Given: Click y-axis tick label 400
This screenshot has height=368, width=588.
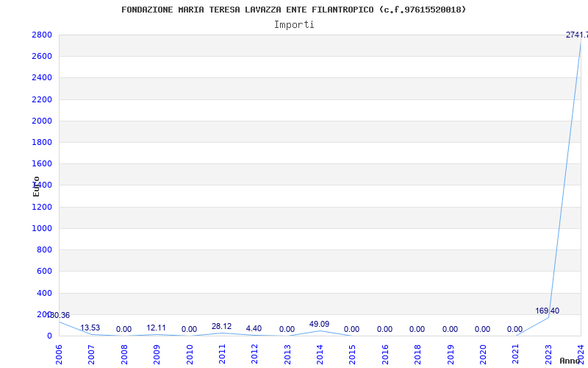Looking at the screenshot, I should point(44,293).
